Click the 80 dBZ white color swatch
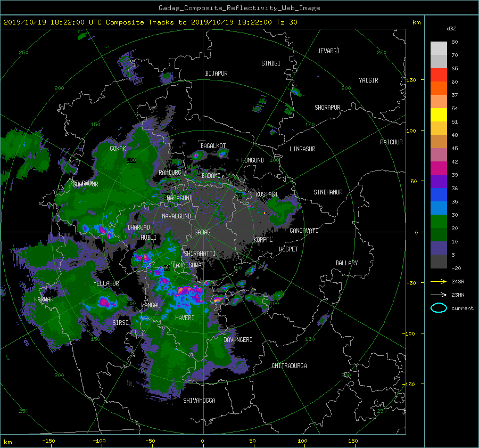Viewport: 479px width, 448px height. [x=439, y=48]
